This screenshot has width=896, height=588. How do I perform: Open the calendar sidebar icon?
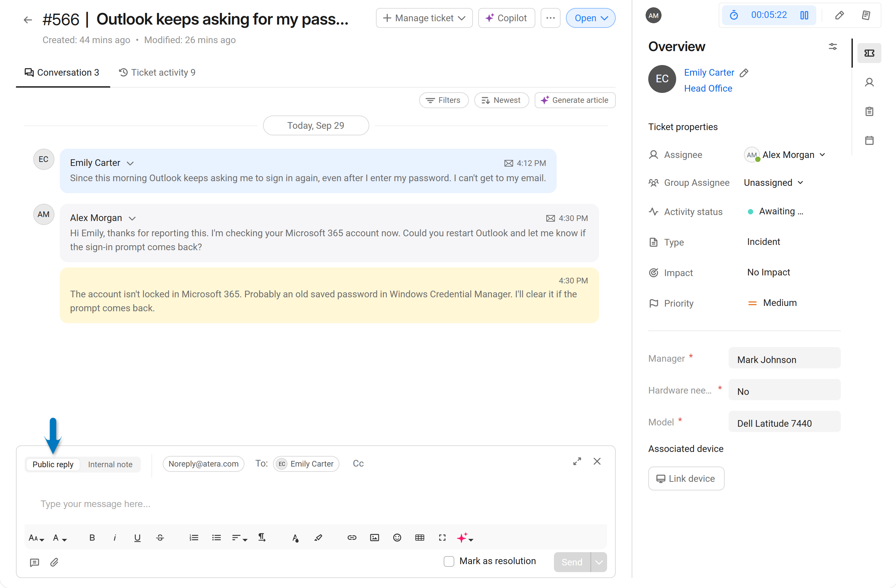coord(869,140)
